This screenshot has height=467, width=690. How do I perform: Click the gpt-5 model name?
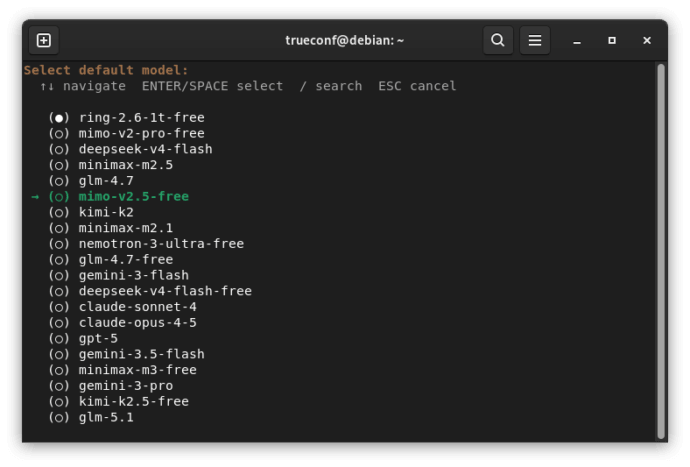(98, 338)
